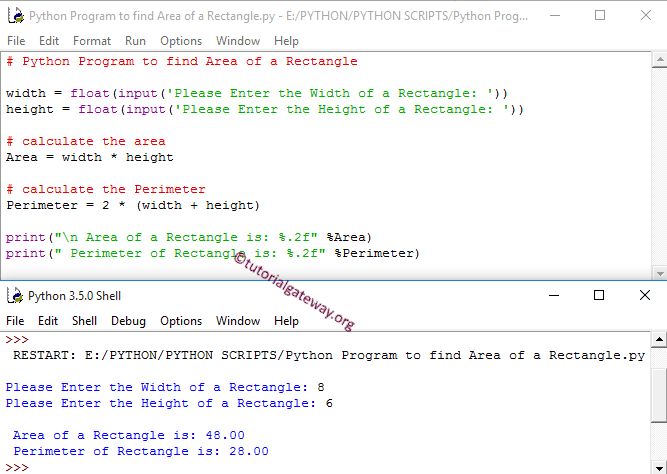Open the Edit menu in Python Shell
This screenshot has width=667, height=474.
[48, 320]
